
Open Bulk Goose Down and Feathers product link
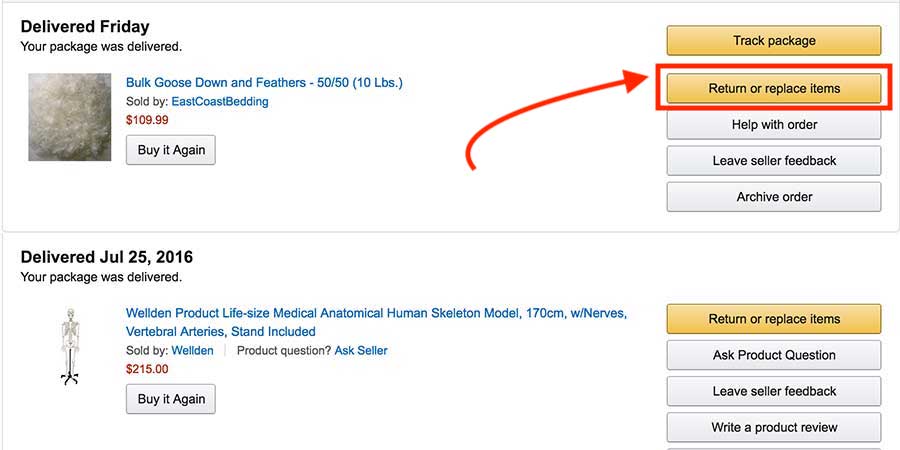click(x=264, y=82)
